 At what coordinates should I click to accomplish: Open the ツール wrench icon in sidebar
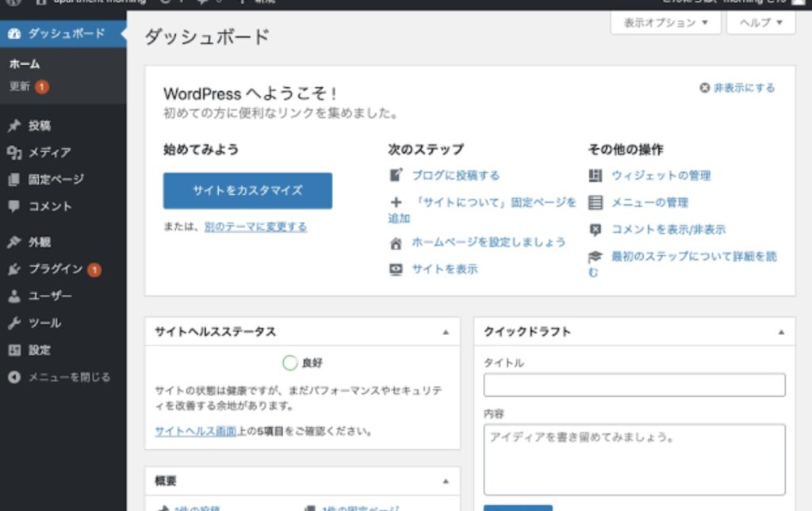pos(14,322)
